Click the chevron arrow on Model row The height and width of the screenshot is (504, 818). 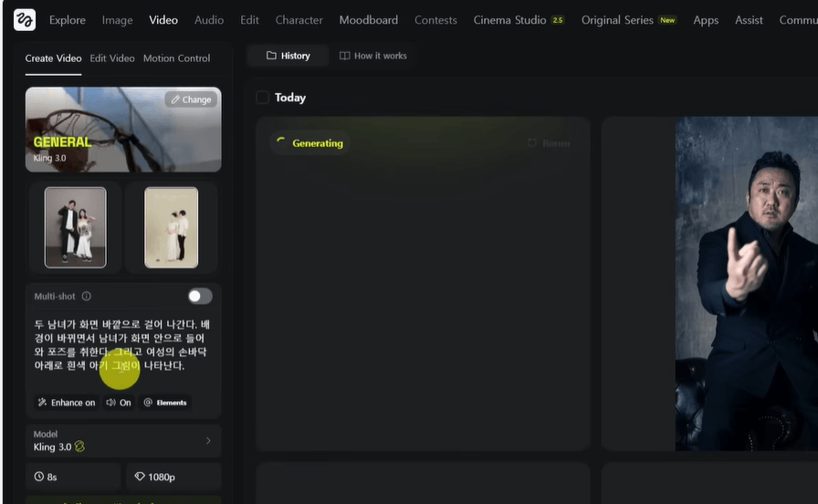pyautogui.click(x=208, y=441)
